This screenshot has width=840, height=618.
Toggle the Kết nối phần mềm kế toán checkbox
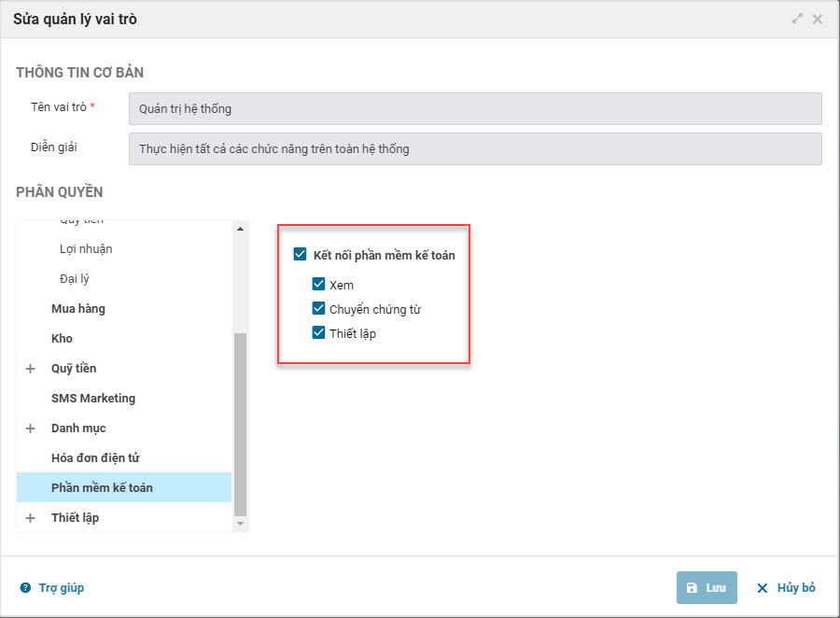(300, 254)
